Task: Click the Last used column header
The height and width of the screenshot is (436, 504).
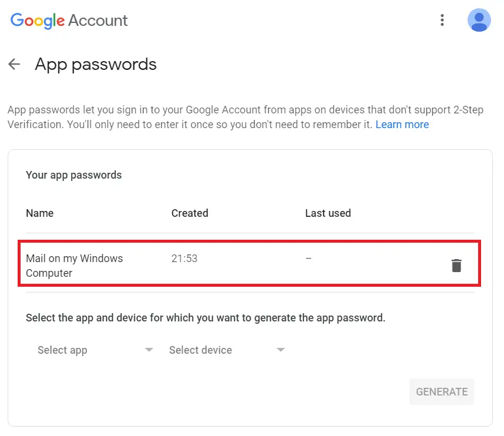Action: tap(328, 213)
